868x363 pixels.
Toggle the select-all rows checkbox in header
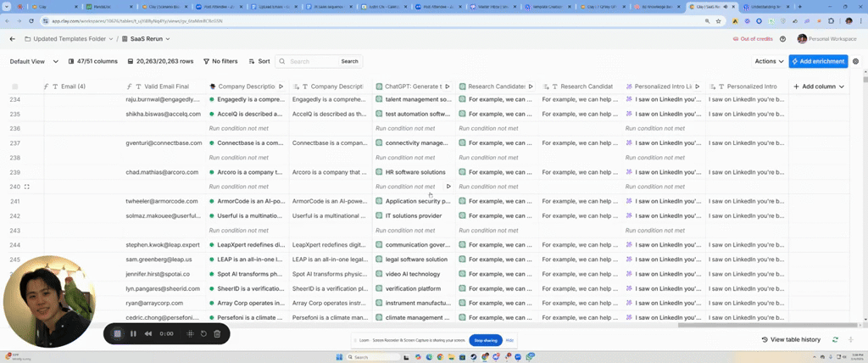(x=14, y=87)
